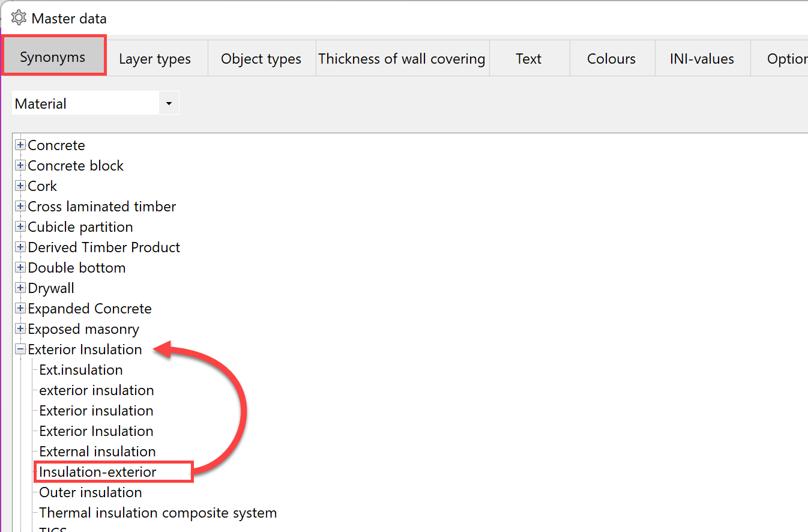This screenshot has height=532, width=808.
Task: Select the External insulation synonym
Action: (x=97, y=452)
